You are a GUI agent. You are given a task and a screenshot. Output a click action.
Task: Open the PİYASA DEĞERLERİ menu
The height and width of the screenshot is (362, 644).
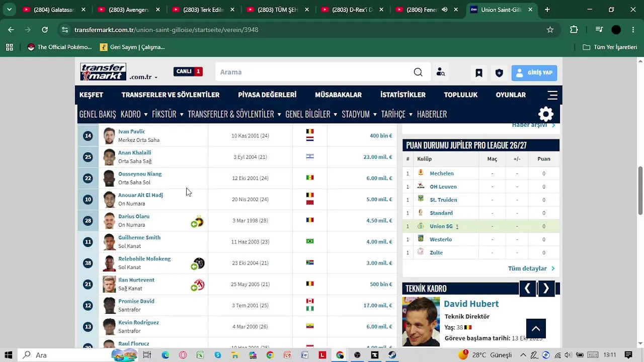(x=267, y=95)
